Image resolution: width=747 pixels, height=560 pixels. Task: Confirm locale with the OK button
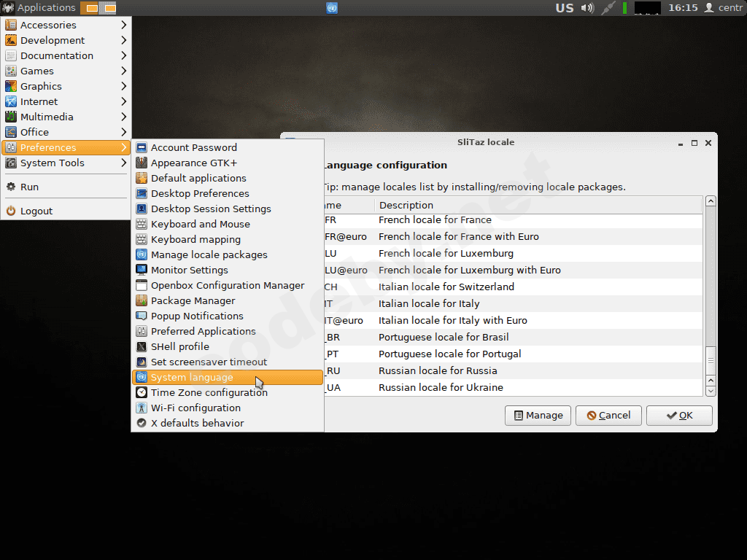click(x=679, y=415)
